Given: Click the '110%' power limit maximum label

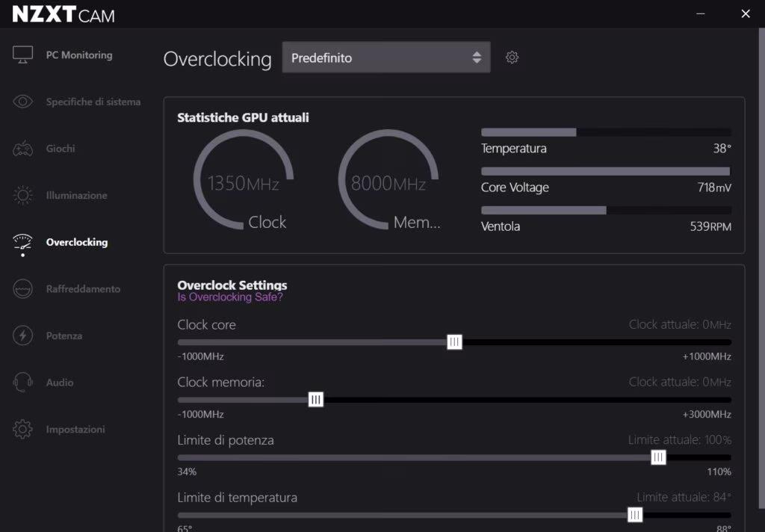Looking at the screenshot, I should 719,472.
